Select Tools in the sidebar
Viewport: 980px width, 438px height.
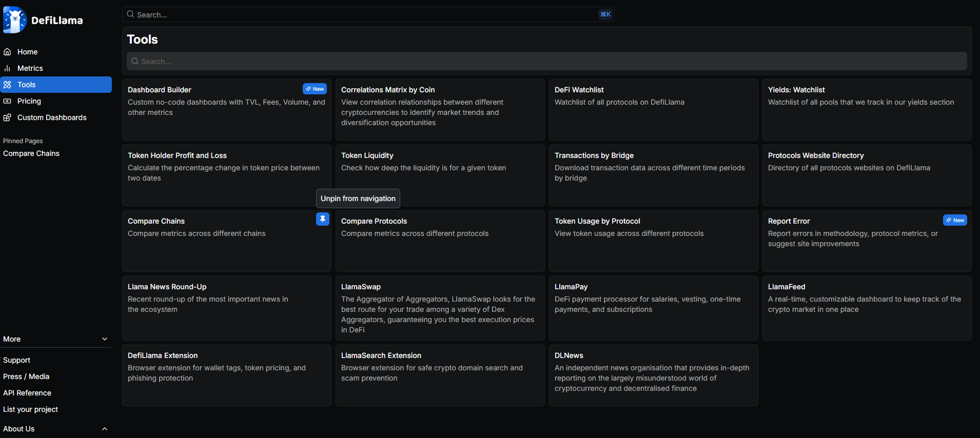(56, 85)
